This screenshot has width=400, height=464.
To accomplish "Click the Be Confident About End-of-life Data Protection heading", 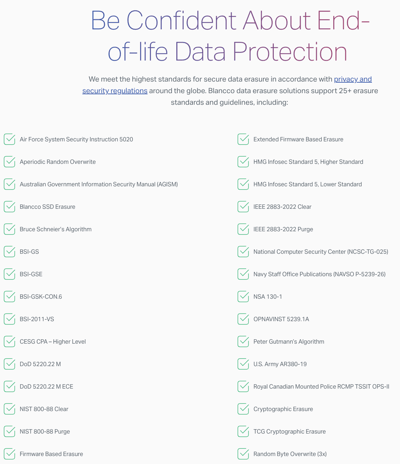I will [x=230, y=36].
